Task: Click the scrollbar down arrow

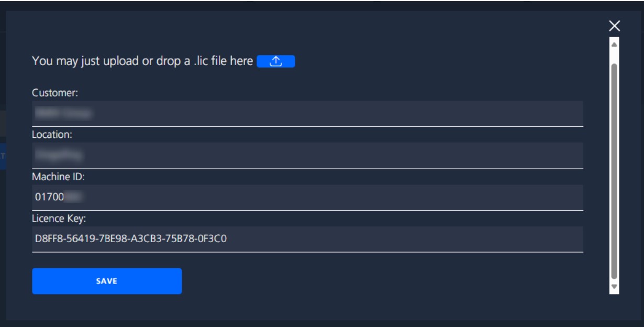Action: (615, 287)
